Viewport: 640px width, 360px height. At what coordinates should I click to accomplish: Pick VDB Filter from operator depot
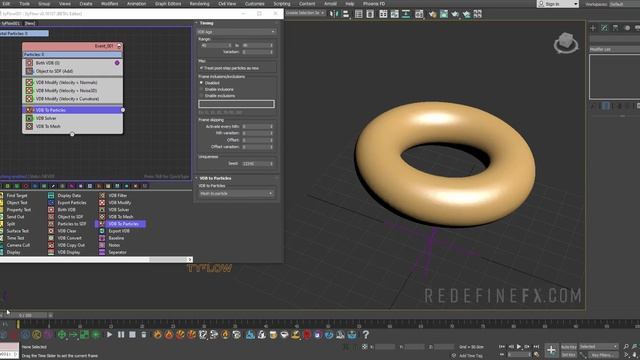[x=114, y=196]
